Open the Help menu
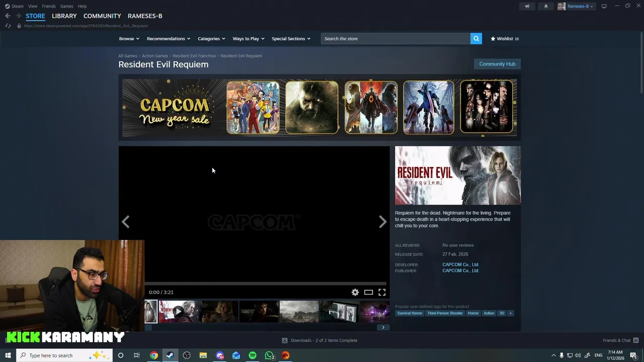 coord(82,6)
